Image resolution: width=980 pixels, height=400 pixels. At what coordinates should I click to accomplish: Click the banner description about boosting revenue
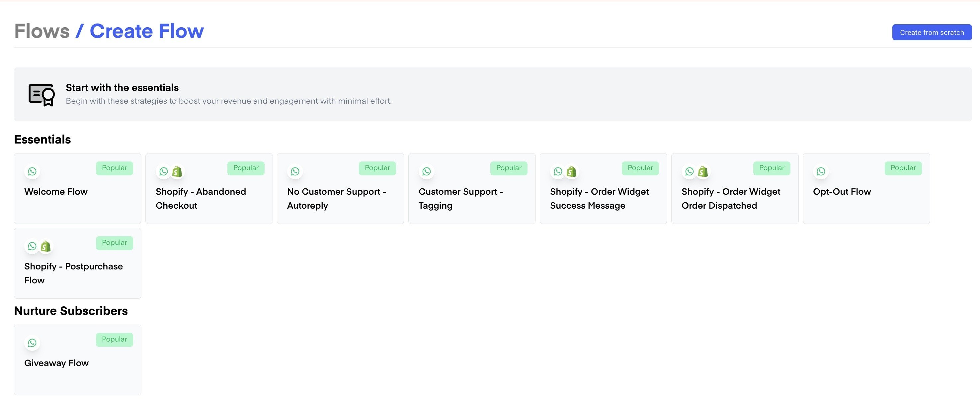(229, 101)
